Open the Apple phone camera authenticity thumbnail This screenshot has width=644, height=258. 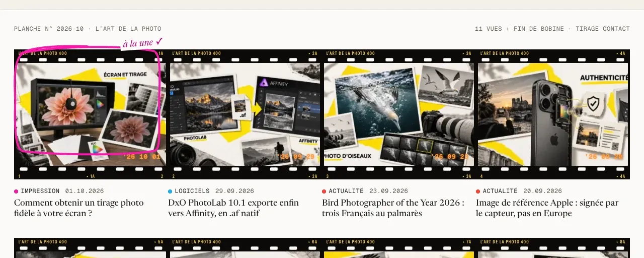[x=553, y=114]
